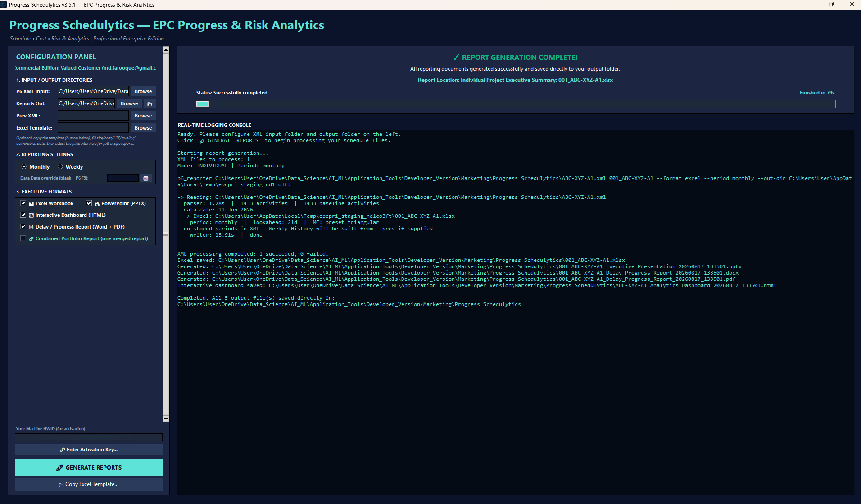
Task: Click into the empty Prev XML field
Action: (93, 116)
